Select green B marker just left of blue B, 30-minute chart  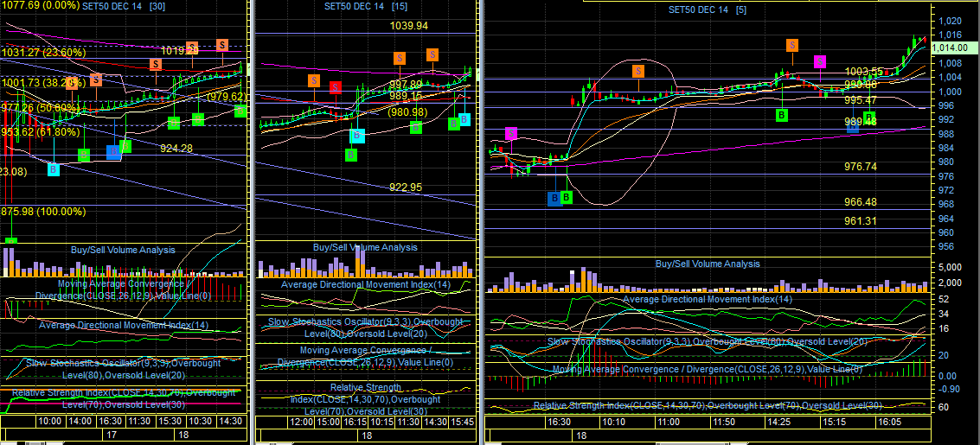tap(84, 154)
